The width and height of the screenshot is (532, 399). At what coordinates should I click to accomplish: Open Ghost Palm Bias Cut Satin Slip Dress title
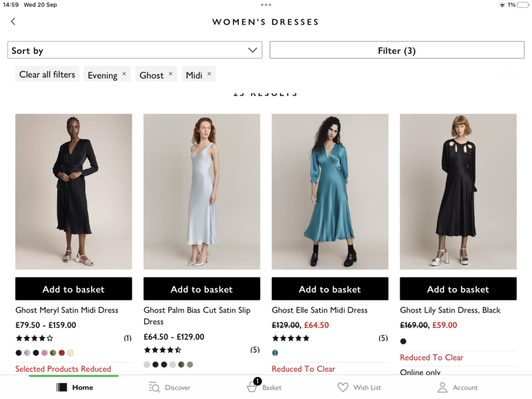pyautogui.click(x=197, y=315)
